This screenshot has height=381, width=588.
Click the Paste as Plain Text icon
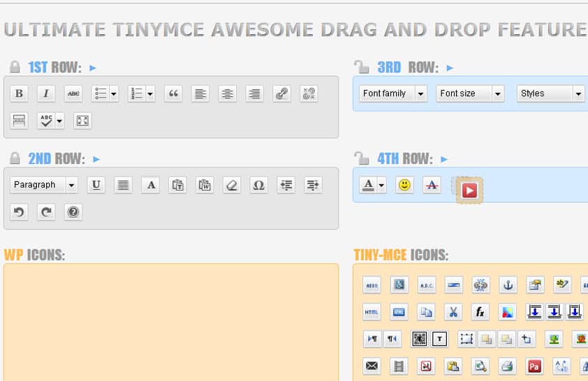(177, 185)
